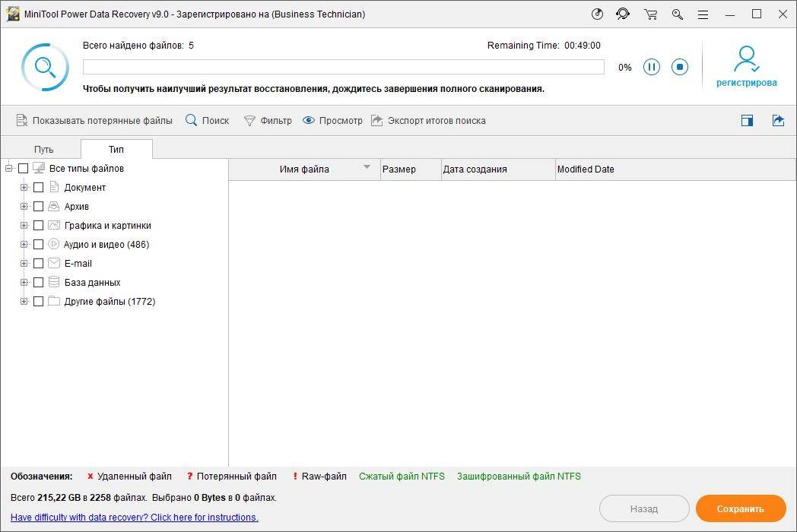Click the Экспорт итогов поиска label
The width and height of the screenshot is (797, 532).
pos(437,120)
